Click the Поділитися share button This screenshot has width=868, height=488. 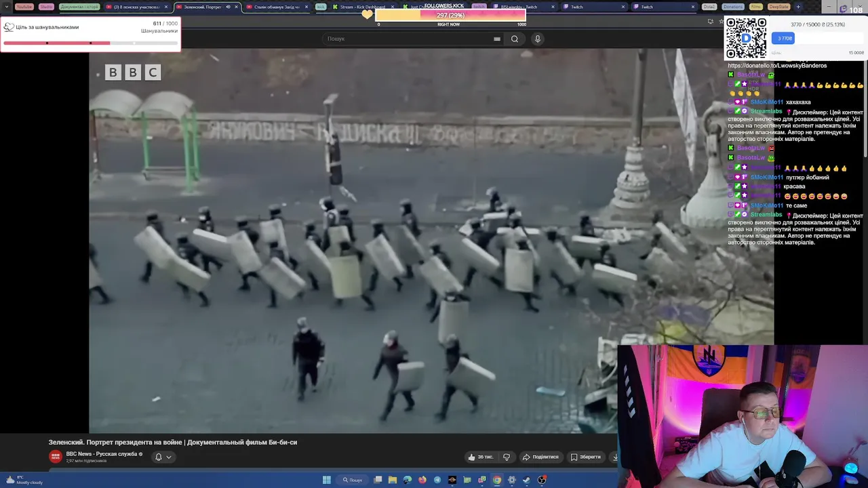[x=540, y=457]
